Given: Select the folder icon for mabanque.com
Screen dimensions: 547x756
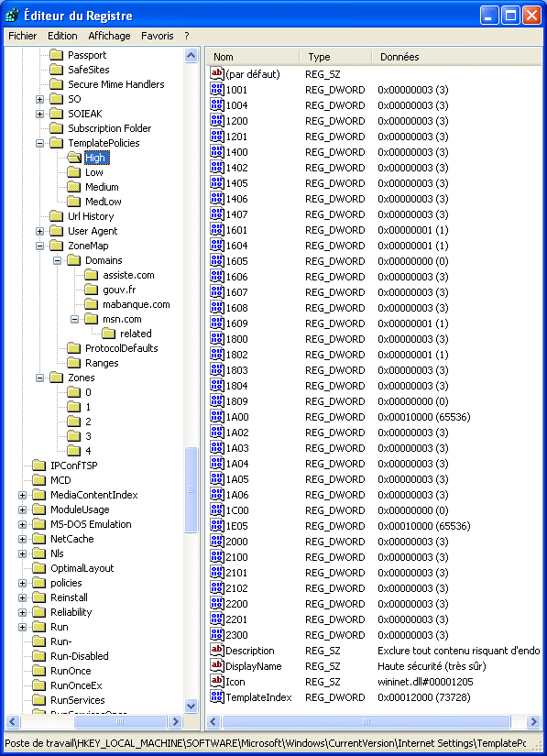Looking at the screenshot, I should (91, 304).
